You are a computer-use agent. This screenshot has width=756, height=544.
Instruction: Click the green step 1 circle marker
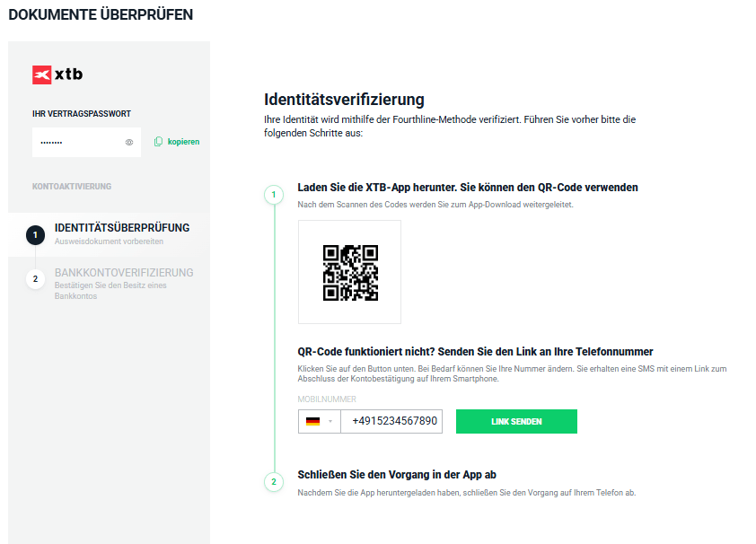pos(273,194)
